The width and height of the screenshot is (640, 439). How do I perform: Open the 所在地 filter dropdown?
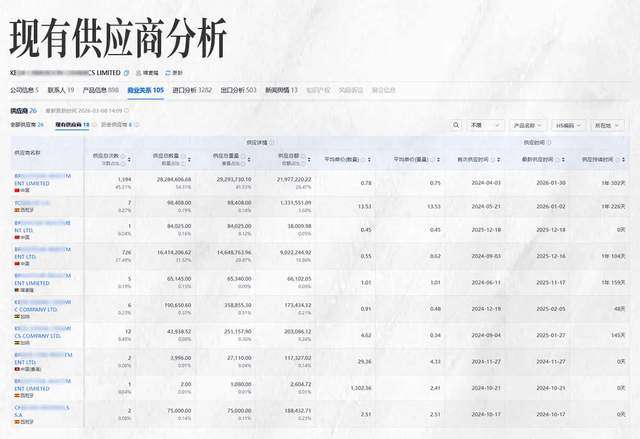point(607,125)
